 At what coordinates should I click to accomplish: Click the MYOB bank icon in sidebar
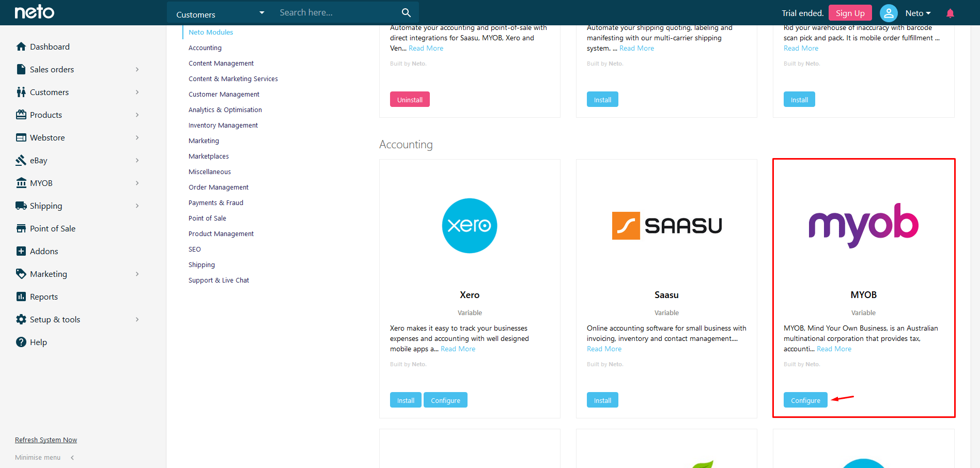pos(21,183)
